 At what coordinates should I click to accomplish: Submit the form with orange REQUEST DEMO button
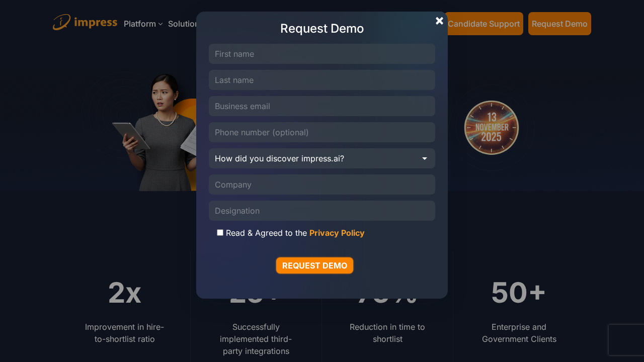(314, 265)
